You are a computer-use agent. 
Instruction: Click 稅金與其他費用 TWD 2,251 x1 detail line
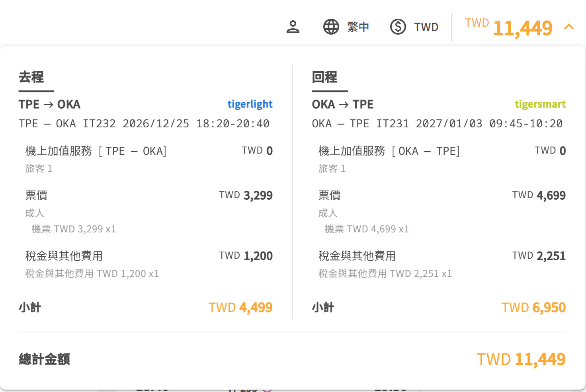tap(385, 274)
